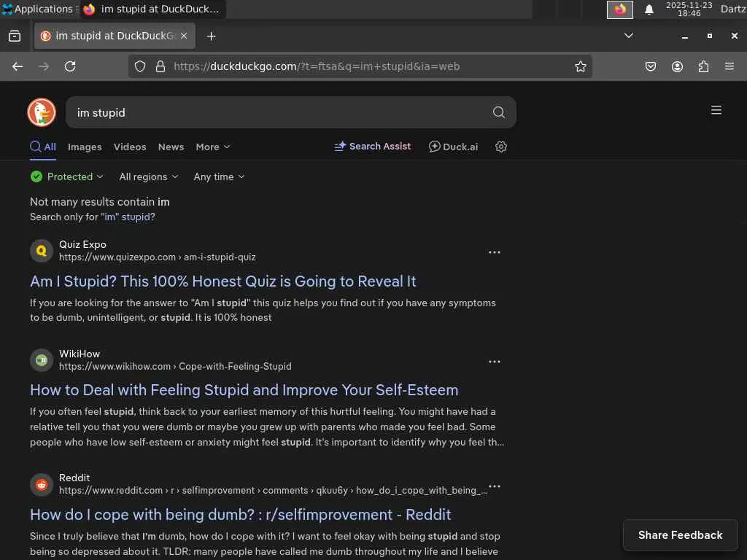Search only for "im" stupid link
Viewport: 747px width, 560px height.
click(x=128, y=217)
